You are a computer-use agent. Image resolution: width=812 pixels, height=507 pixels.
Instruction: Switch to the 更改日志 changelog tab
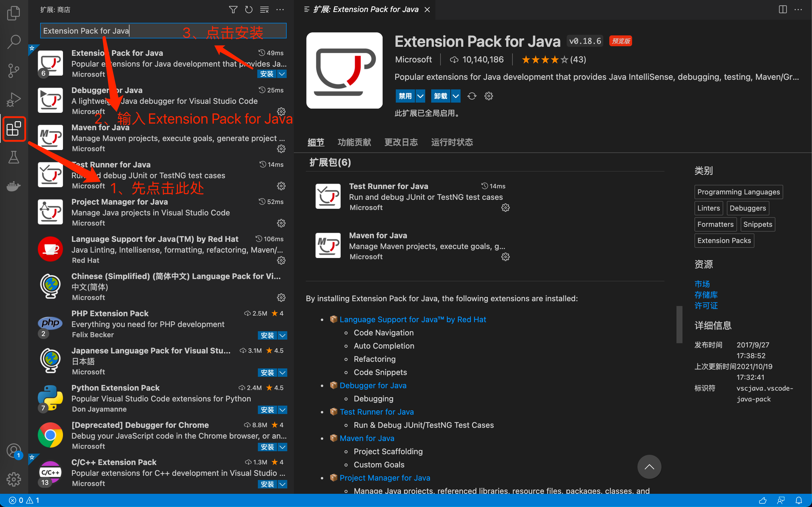click(x=401, y=142)
